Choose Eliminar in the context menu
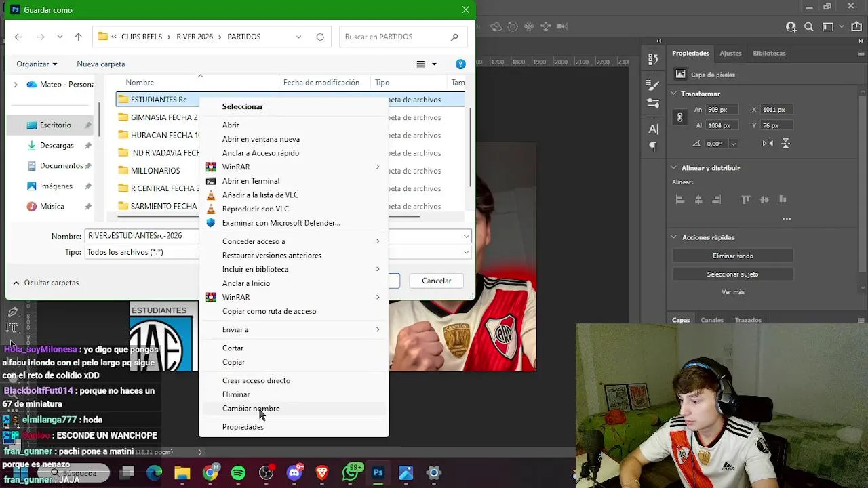This screenshot has width=868, height=488. [x=294, y=394]
